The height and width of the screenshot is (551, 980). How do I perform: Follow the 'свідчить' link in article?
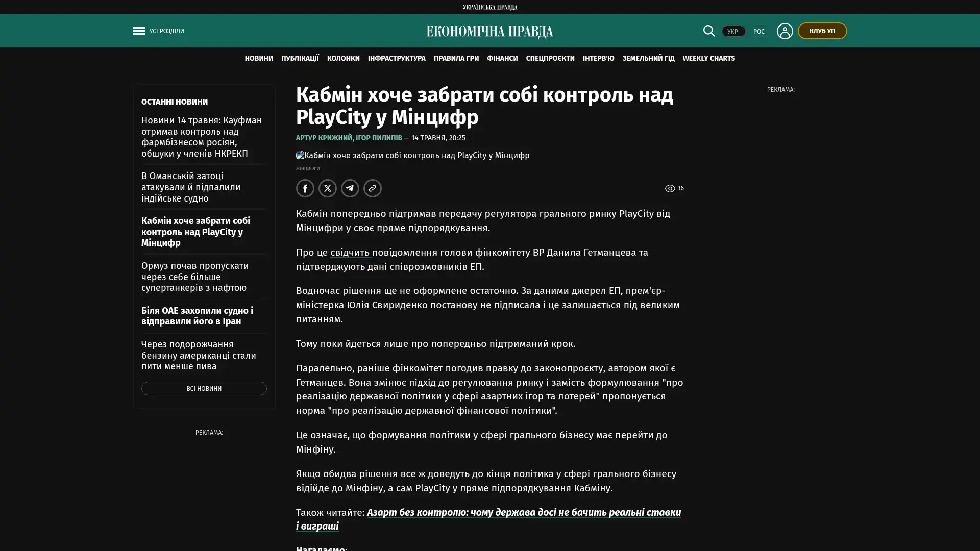coord(351,253)
